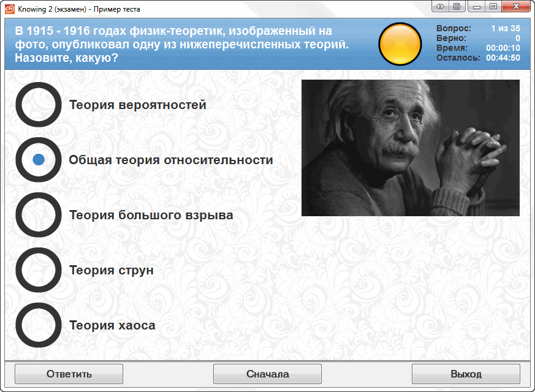Pick the Теория струн radio button
Image resolution: width=535 pixels, height=392 pixels.
tap(39, 270)
